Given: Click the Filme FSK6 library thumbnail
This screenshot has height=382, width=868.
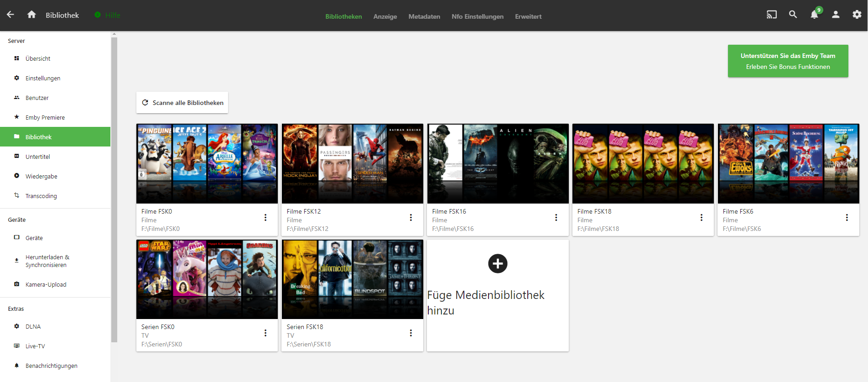Looking at the screenshot, I should coord(789,163).
